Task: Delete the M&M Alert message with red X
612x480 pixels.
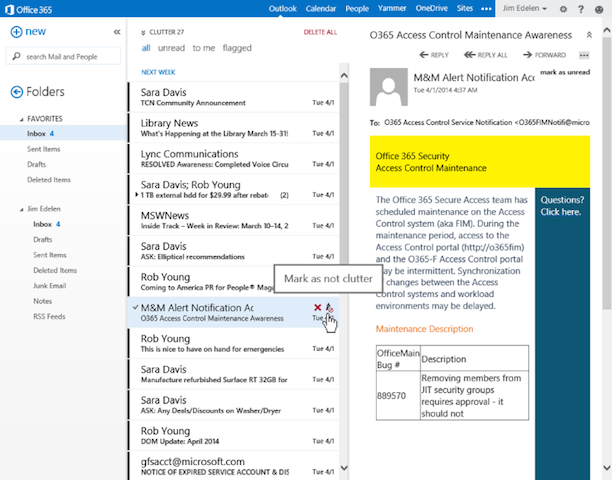Action: (x=317, y=308)
